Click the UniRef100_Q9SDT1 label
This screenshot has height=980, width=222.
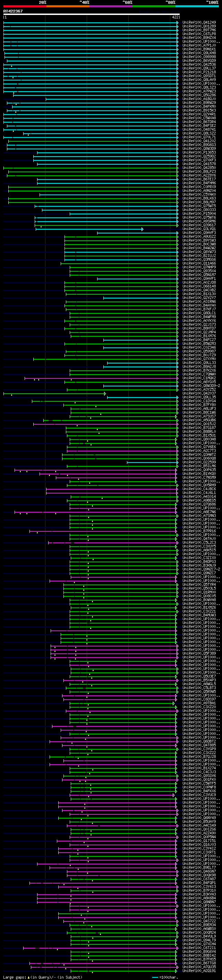(x=199, y=76)
